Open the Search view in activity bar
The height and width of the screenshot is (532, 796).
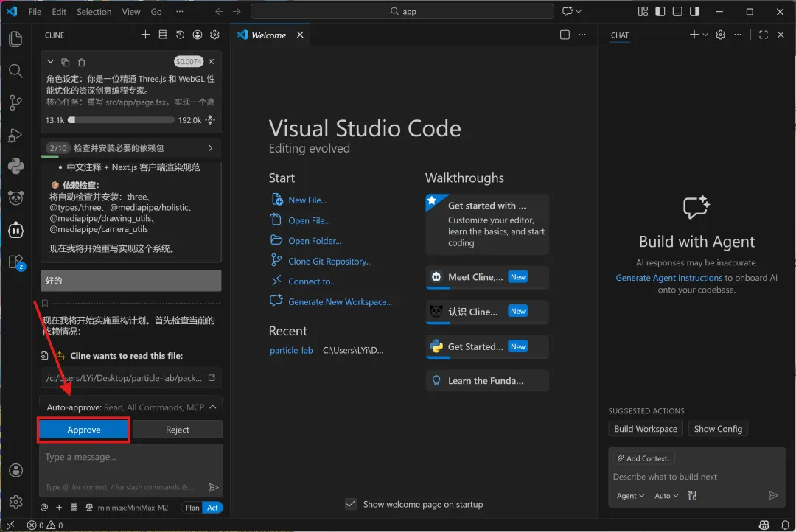(x=15, y=71)
